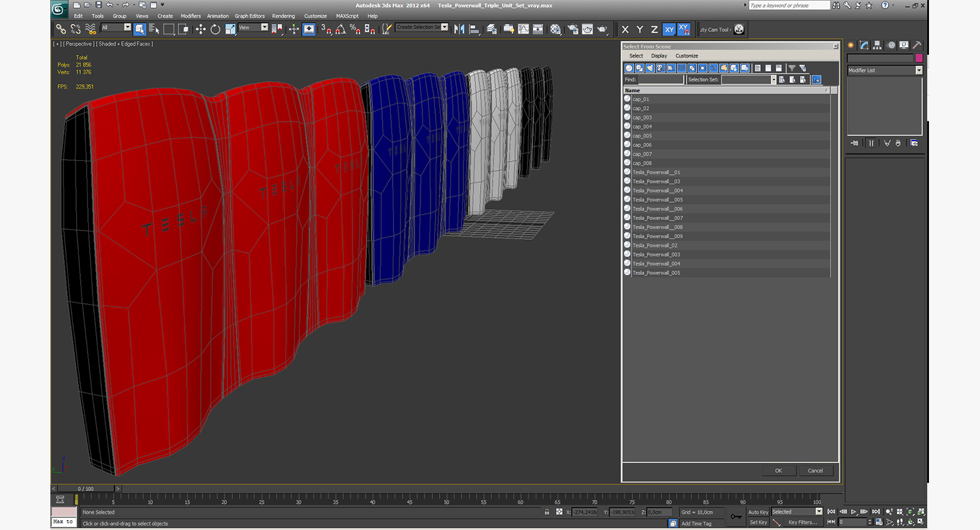Open the Create Selection Set dropdown

pyautogui.click(x=422, y=27)
